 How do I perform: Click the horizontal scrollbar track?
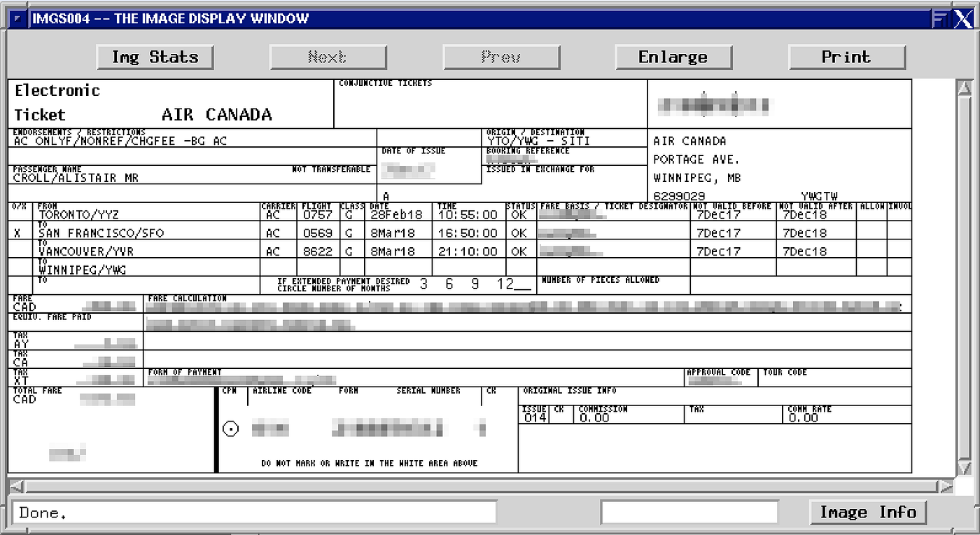[480, 485]
